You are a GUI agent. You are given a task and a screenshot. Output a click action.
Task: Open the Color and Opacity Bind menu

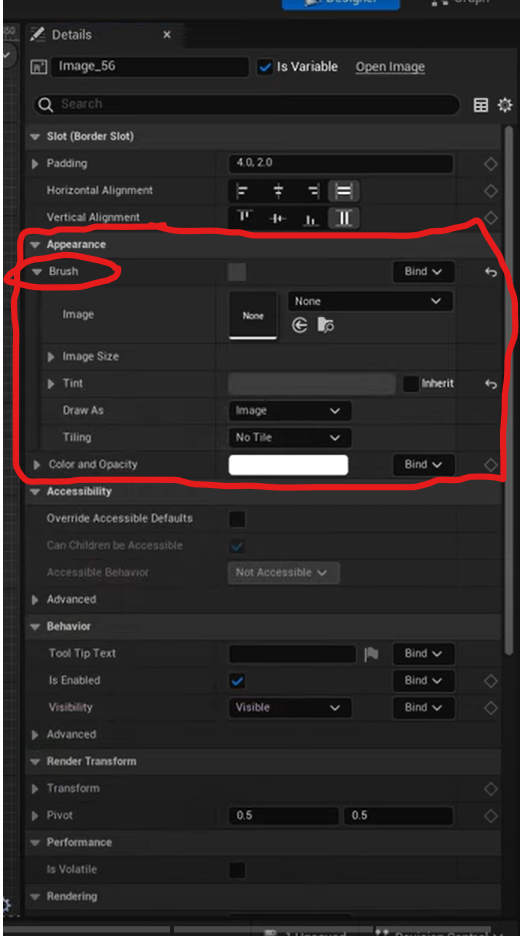[x=423, y=464]
